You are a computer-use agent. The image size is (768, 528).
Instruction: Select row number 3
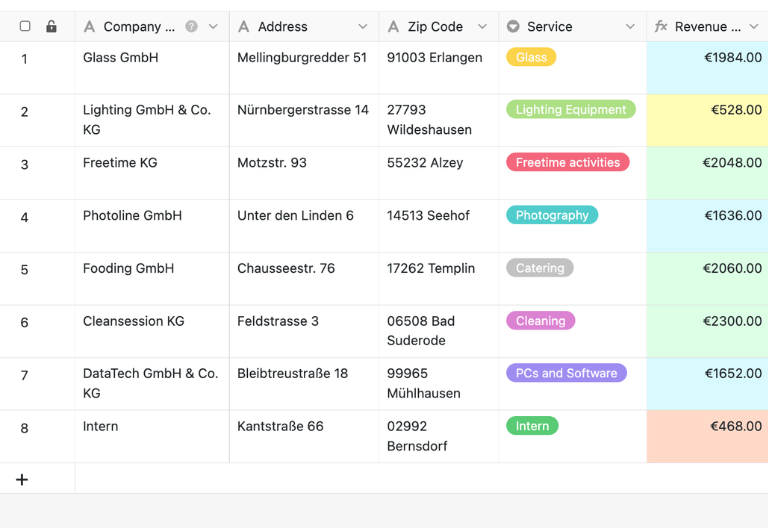tap(24, 165)
